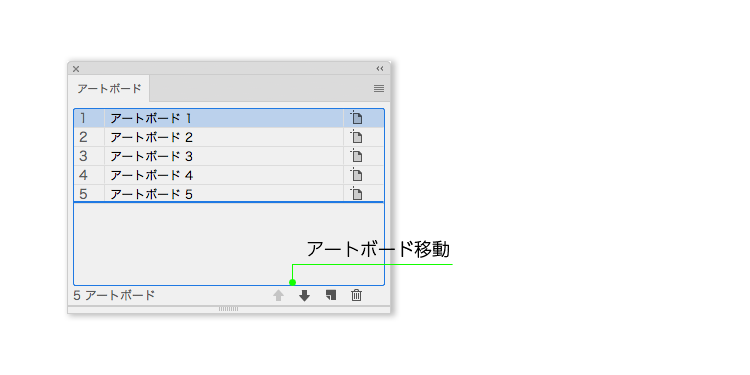This screenshot has width=750, height=375.
Task: Click the number 3 cell in list
Action: [89, 156]
